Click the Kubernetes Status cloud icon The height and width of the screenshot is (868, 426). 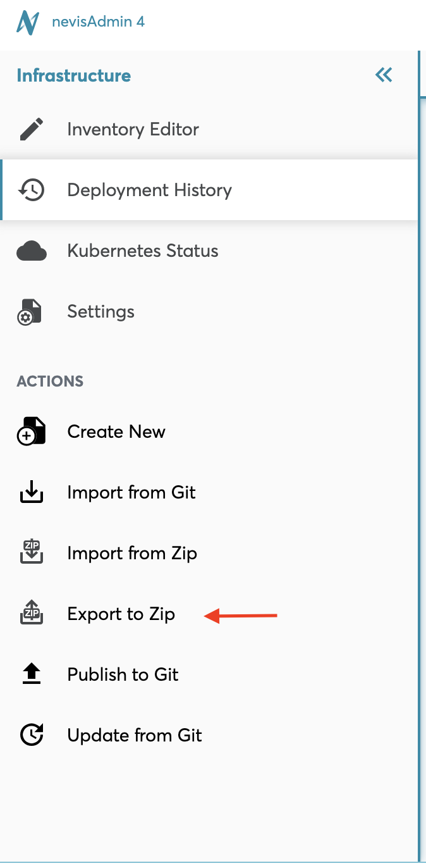click(31, 251)
